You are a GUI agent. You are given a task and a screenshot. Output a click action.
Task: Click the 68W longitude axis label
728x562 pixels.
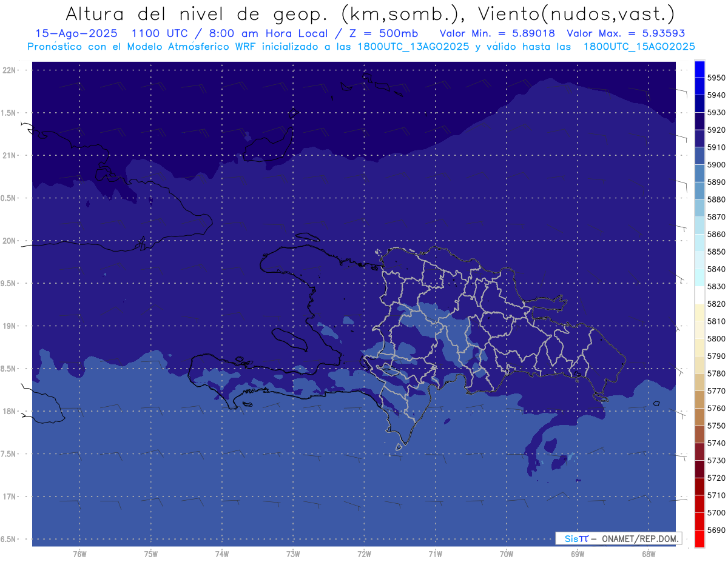click(648, 554)
